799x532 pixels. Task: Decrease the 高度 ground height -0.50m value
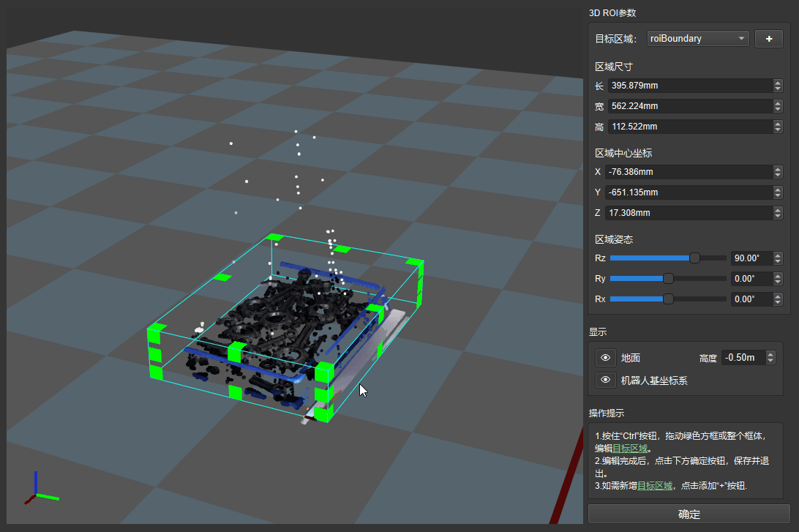point(770,360)
